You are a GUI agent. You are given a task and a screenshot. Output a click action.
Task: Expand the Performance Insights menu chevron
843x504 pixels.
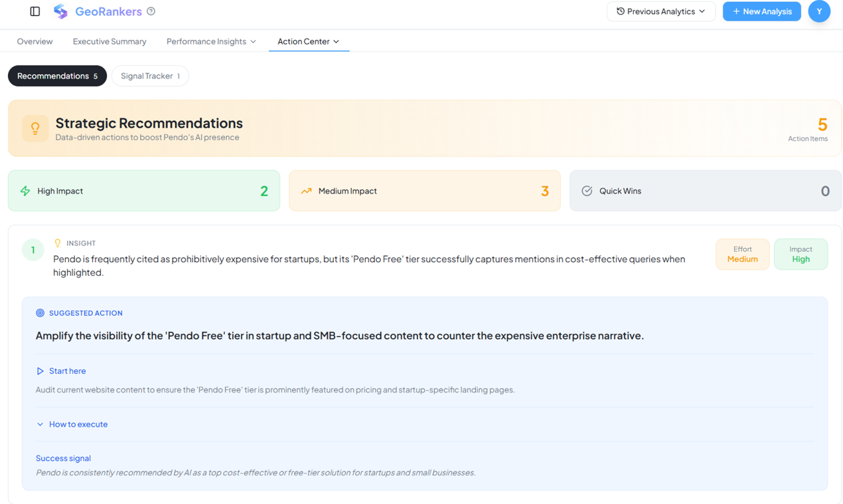[253, 42]
